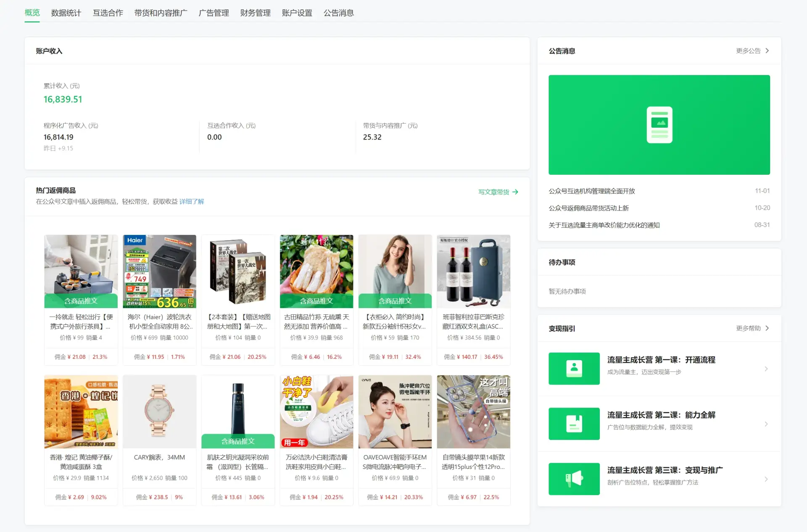The height and width of the screenshot is (532, 807).
Task: Open the 账户设置 menu item
Action: (x=297, y=13)
